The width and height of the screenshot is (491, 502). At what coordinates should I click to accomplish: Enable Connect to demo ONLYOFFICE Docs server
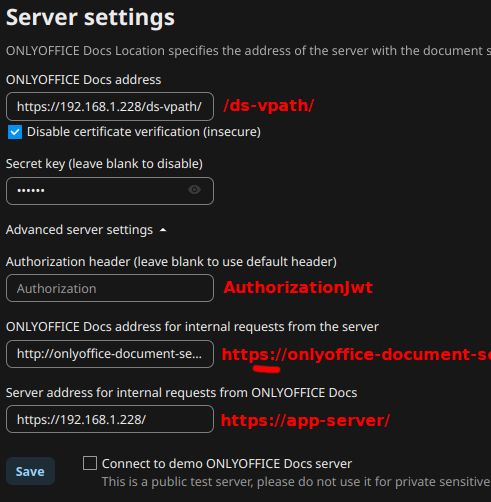coord(90,463)
